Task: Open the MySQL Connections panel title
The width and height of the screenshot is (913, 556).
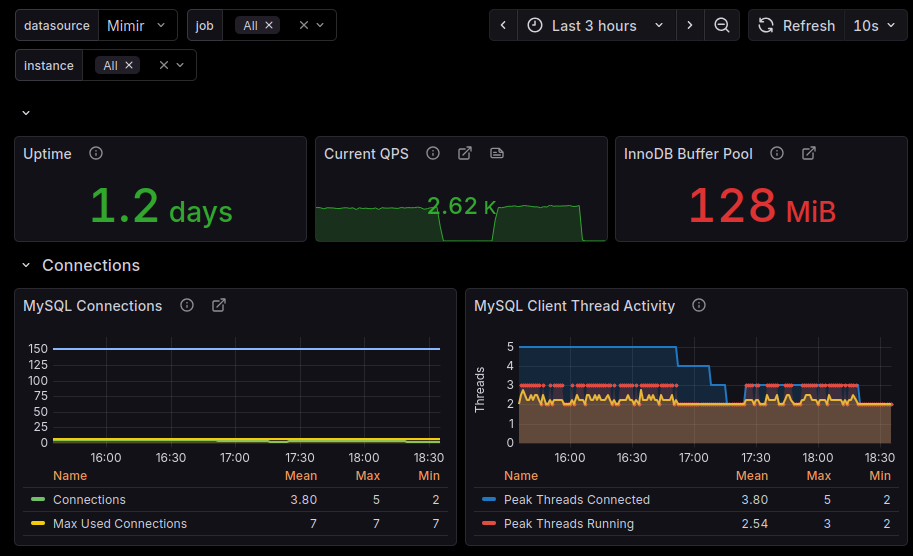Action: tap(93, 306)
